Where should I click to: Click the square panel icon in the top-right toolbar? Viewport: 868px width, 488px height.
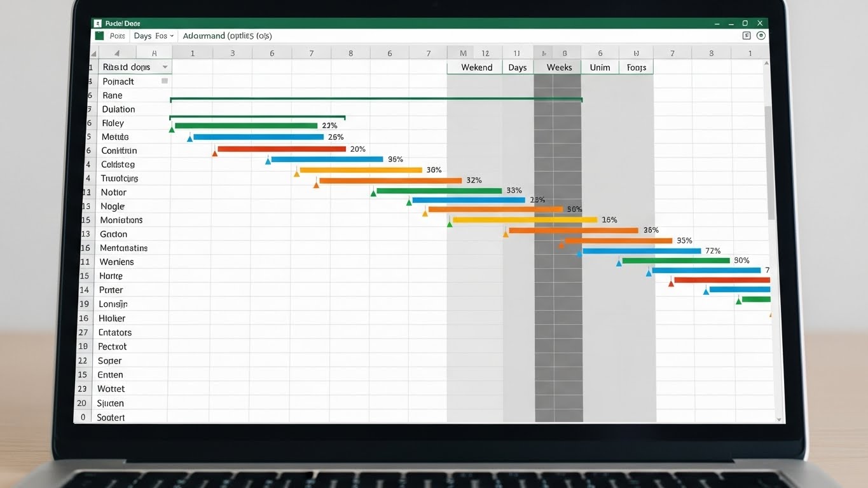(x=747, y=36)
